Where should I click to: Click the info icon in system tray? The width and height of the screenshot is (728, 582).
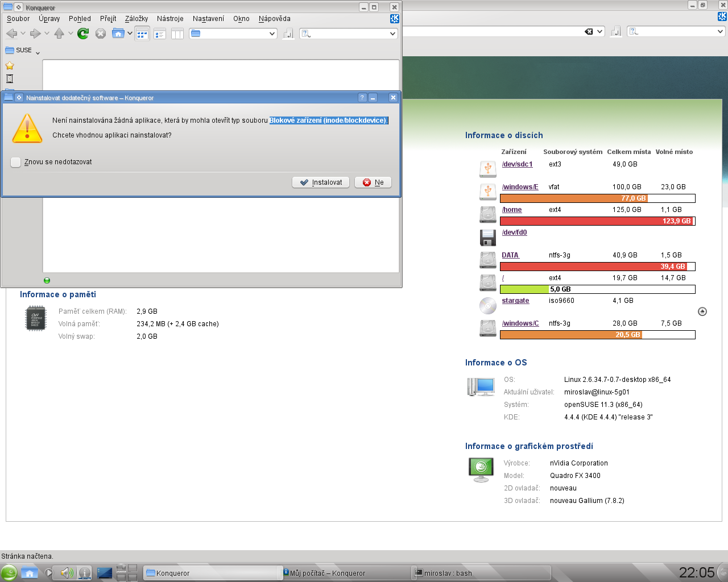coord(84,573)
